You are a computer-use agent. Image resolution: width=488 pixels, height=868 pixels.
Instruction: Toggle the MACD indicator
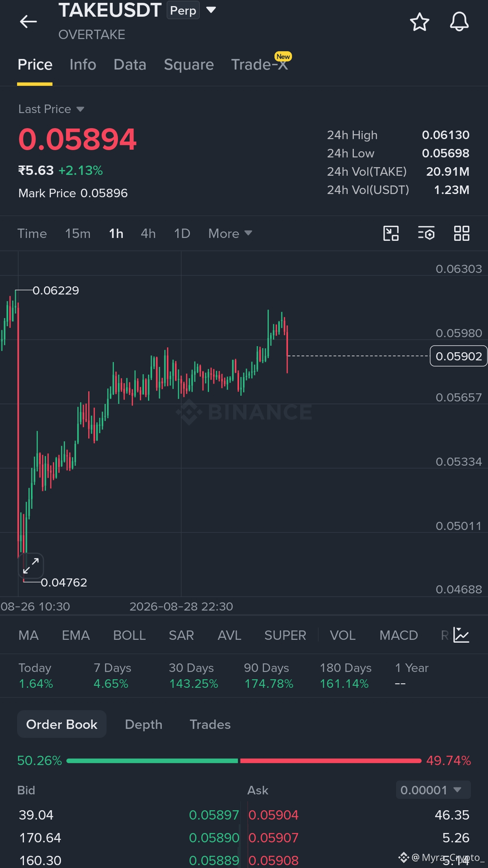[x=399, y=635]
